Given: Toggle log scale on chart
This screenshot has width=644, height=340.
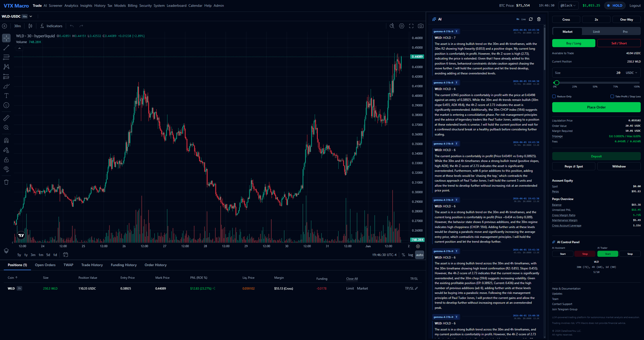Looking at the screenshot, I should (x=411, y=255).
